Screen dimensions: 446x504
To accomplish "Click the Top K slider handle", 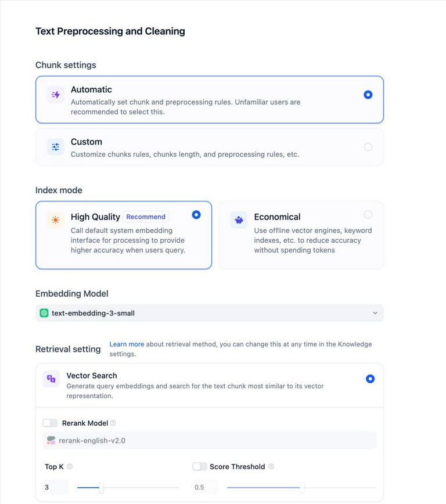I will point(101,487).
